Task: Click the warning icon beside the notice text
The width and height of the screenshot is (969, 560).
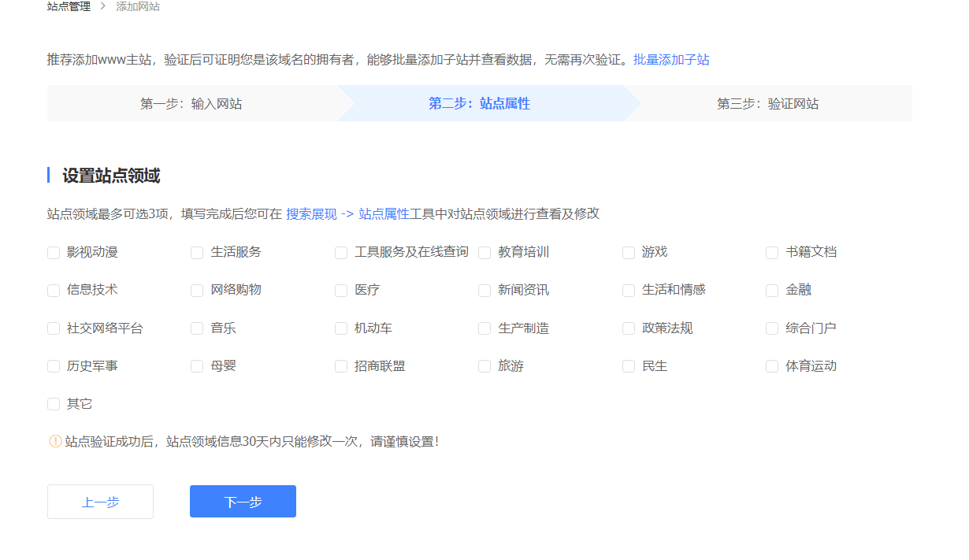Action: point(52,441)
